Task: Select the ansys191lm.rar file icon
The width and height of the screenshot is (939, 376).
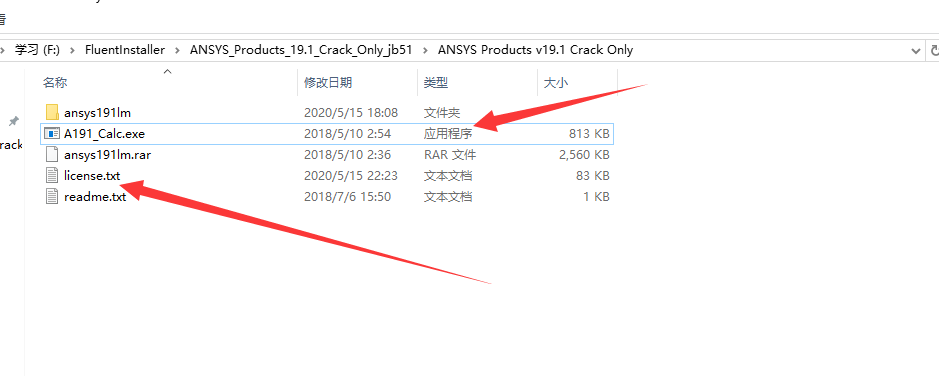Action: click(52, 154)
